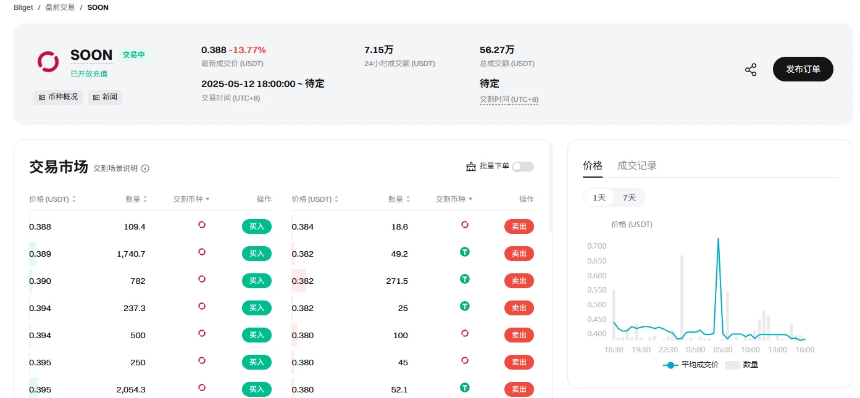This screenshot has width=860, height=398.
Task: Select the 7天 chart range
Action: pos(629,197)
